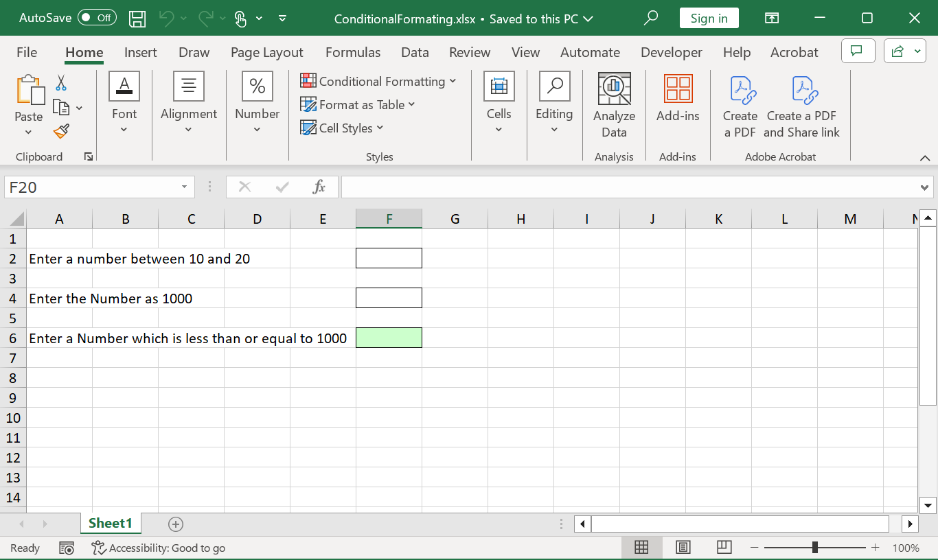
Task: Click the Copy icon below Paste
Action: (x=62, y=106)
